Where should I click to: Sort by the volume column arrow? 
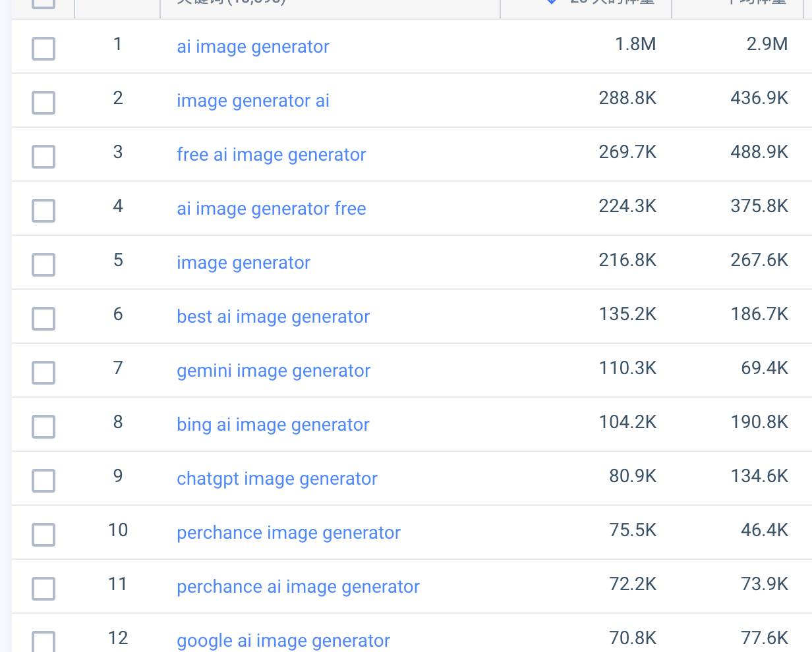tap(552, 2)
